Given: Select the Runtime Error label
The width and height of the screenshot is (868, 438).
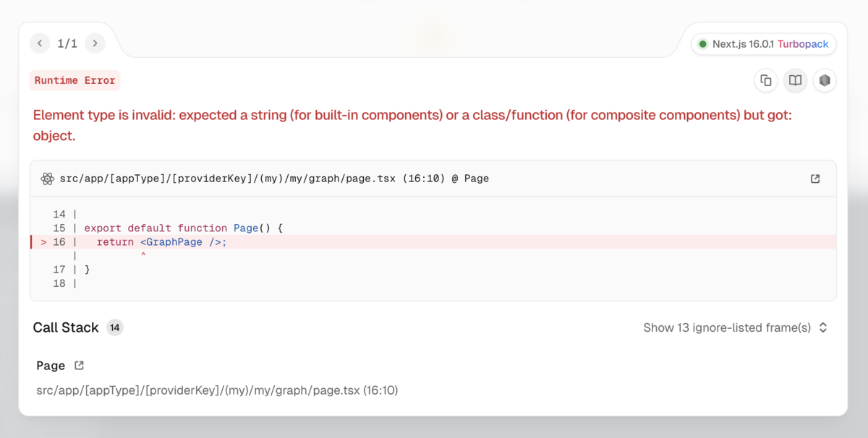Looking at the screenshot, I should [75, 80].
